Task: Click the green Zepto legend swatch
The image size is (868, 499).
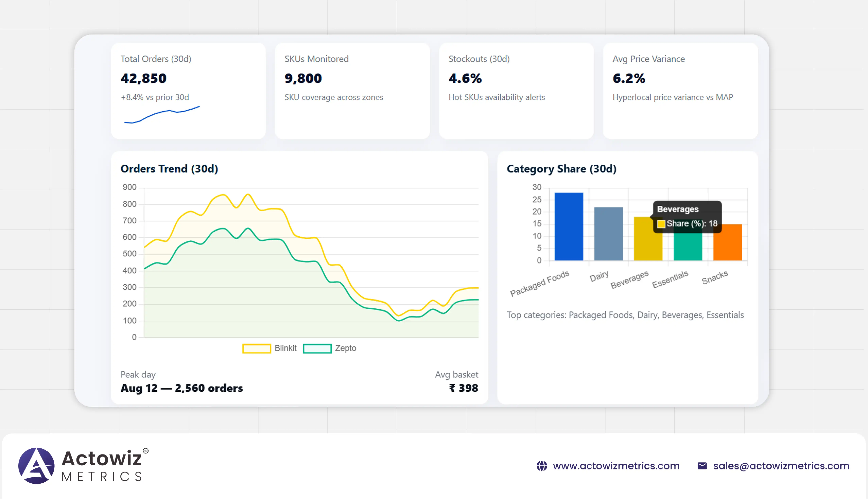Action: pos(317,348)
